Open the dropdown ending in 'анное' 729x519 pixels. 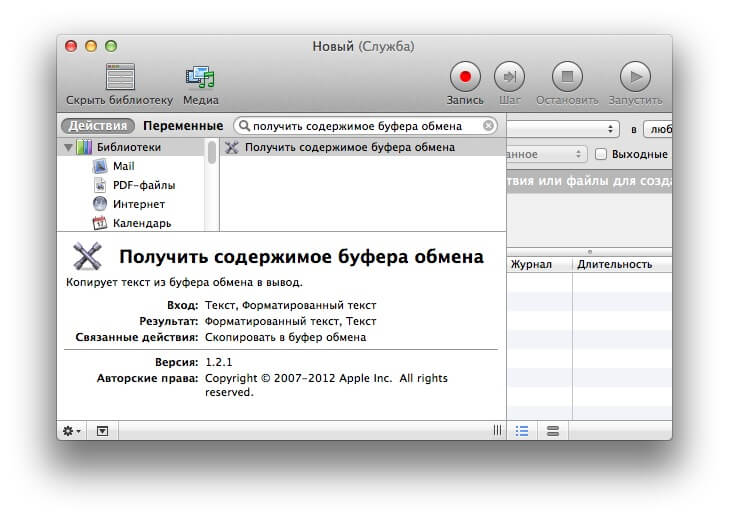[547, 154]
